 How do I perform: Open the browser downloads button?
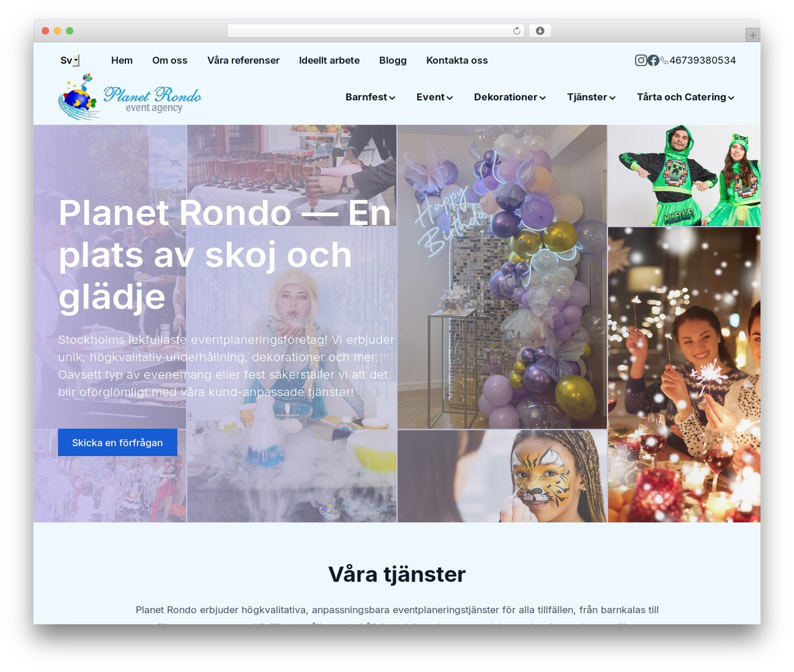click(x=540, y=31)
